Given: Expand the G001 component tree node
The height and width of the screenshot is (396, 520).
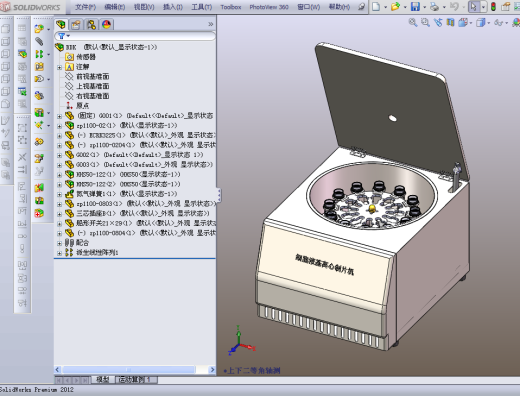Looking at the screenshot, I should (x=59, y=116).
